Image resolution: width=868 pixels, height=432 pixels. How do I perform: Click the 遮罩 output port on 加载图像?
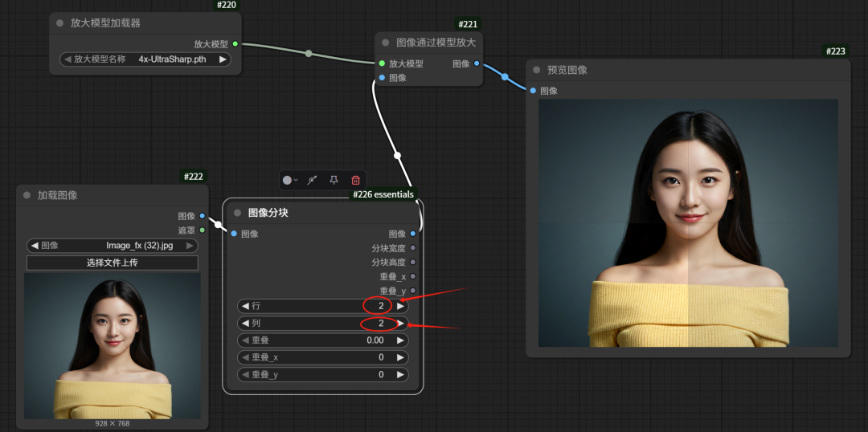(202, 230)
